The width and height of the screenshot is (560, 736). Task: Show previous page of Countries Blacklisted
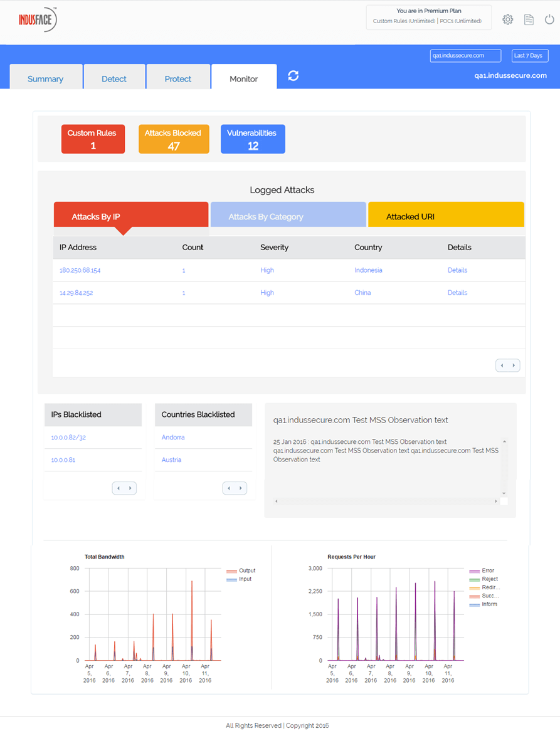[229, 488]
